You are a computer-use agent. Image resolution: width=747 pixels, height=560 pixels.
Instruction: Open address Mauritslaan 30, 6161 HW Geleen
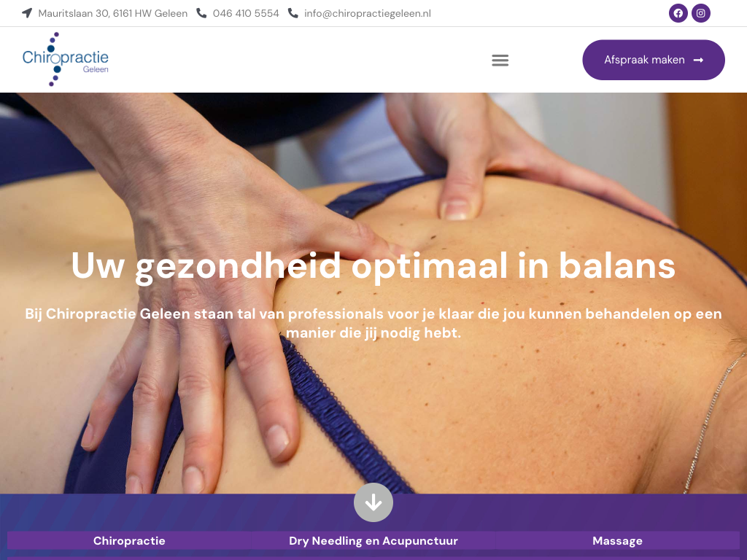(113, 13)
